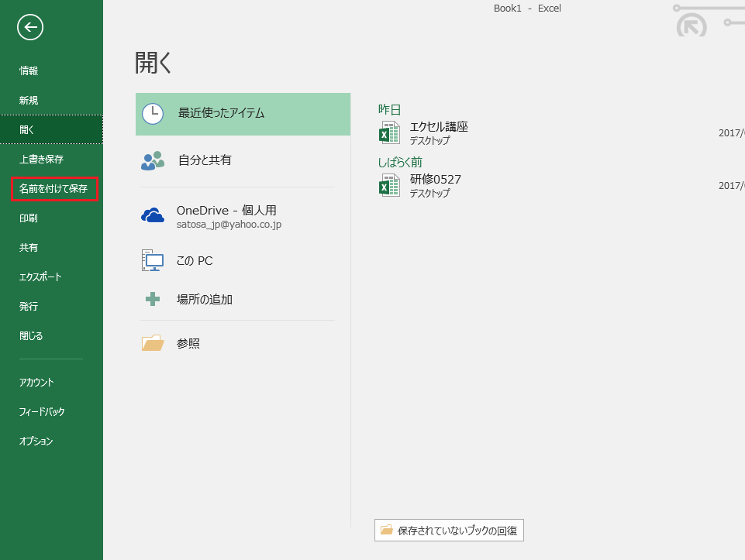
Task: Open the エクスポート page
Action: pos(51,277)
